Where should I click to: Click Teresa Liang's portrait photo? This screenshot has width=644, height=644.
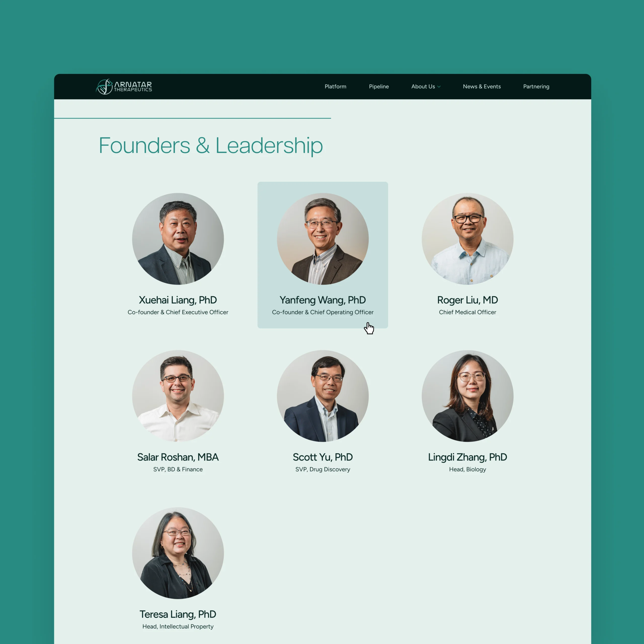178,553
